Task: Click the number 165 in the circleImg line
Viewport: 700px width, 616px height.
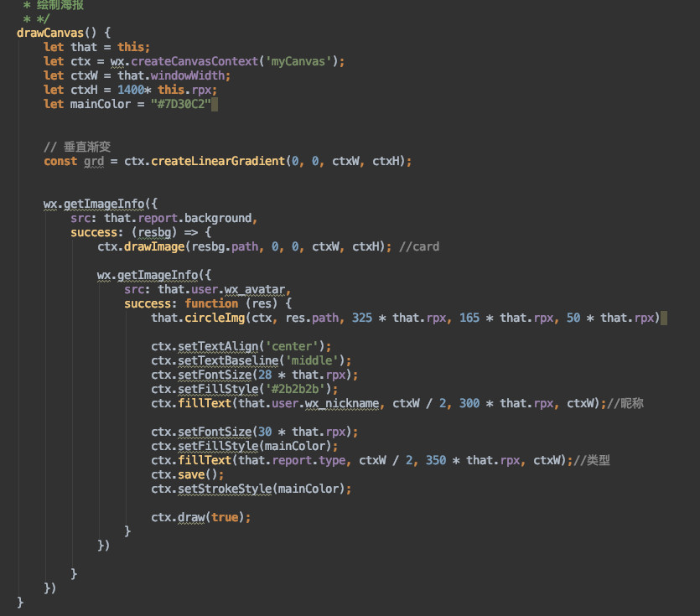Action: (469, 318)
